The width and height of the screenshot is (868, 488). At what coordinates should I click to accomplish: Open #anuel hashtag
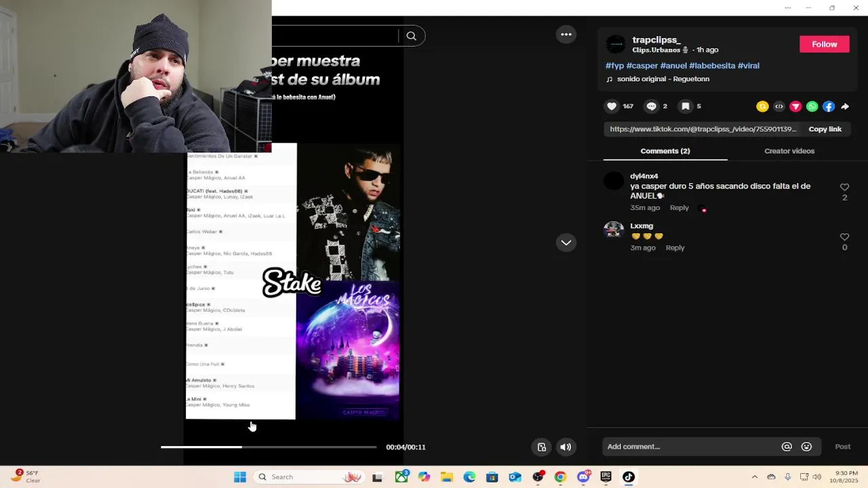point(673,66)
